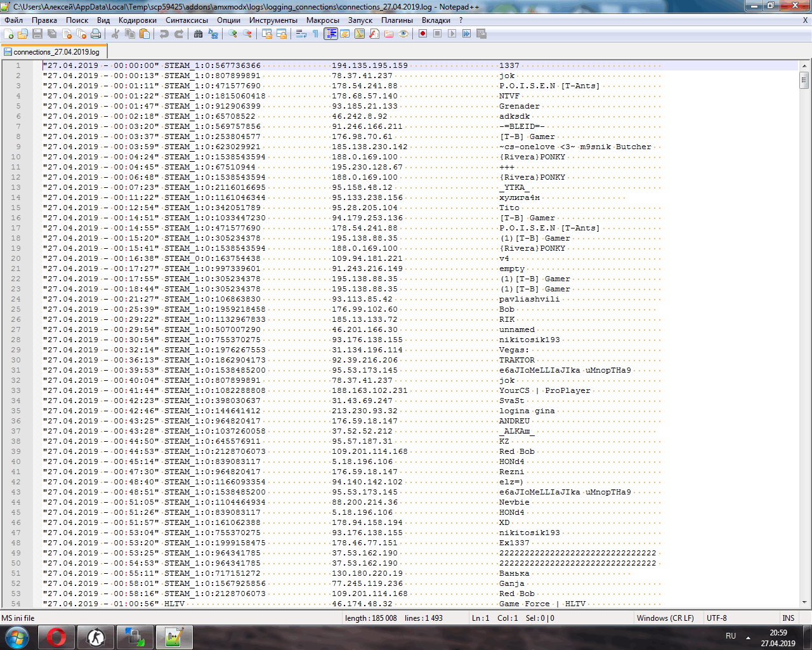This screenshot has height=650, width=812.
Task: Close document with X in menu bar
Action: (x=806, y=20)
